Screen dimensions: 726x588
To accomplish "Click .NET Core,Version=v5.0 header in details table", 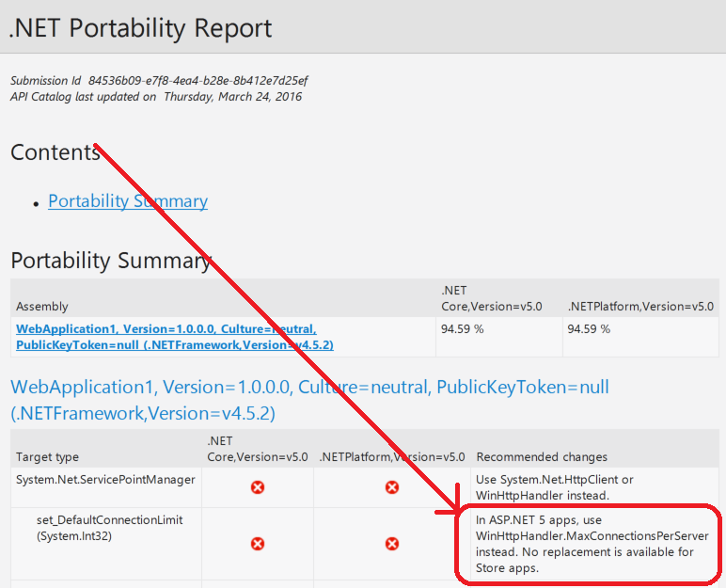I will [x=258, y=449].
